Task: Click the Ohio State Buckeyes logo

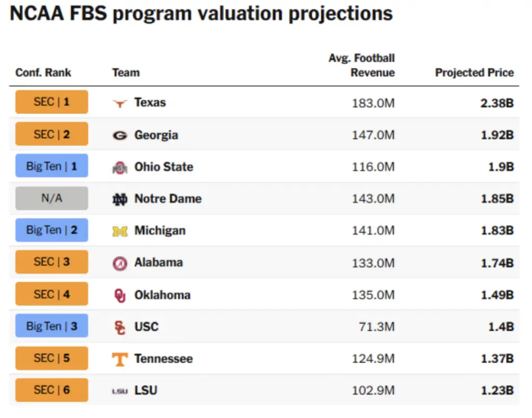Action: (x=119, y=167)
